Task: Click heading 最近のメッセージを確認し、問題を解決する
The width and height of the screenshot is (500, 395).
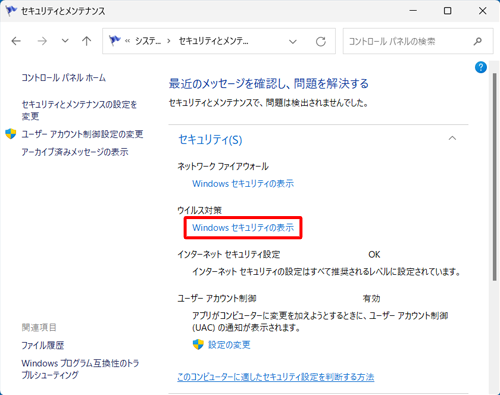Action: (x=269, y=83)
